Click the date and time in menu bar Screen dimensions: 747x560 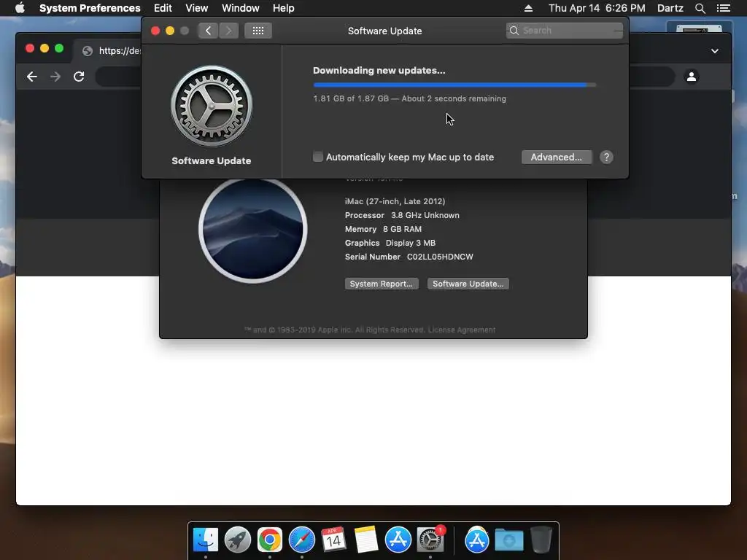pos(597,8)
